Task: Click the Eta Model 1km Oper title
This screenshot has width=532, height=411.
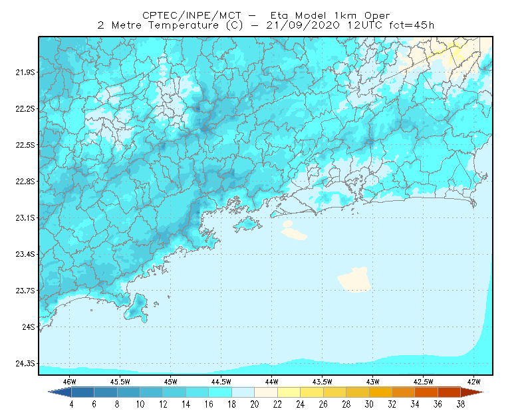Action: pos(330,15)
